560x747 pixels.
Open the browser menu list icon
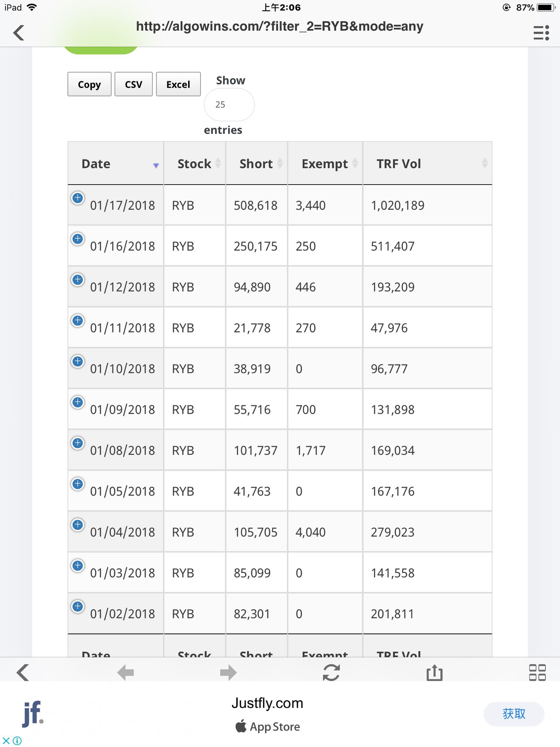541,33
